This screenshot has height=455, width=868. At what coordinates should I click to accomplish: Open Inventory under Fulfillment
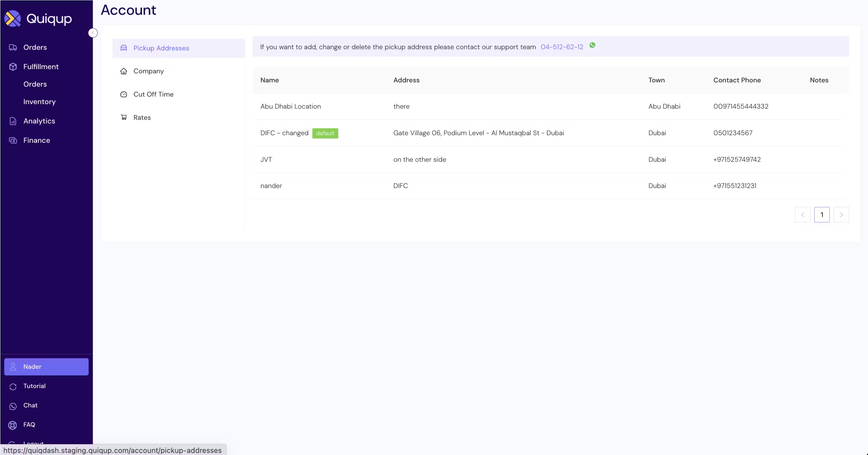39,102
